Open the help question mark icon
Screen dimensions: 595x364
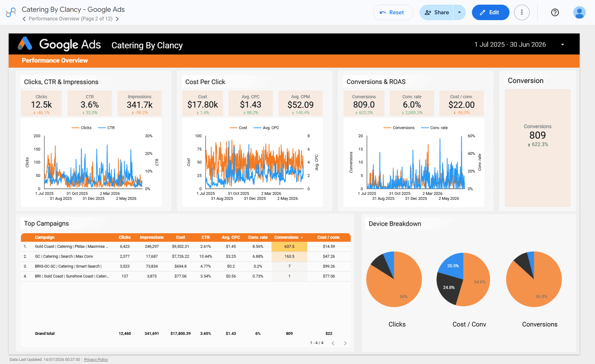click(x=555, y=12)
